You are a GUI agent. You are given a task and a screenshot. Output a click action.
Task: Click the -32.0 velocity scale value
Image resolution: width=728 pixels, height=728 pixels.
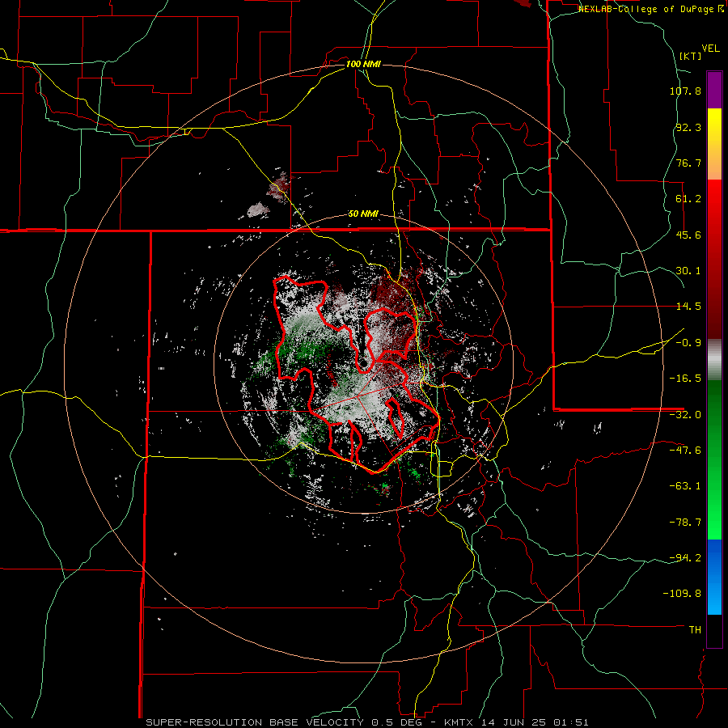pos(685,415)
